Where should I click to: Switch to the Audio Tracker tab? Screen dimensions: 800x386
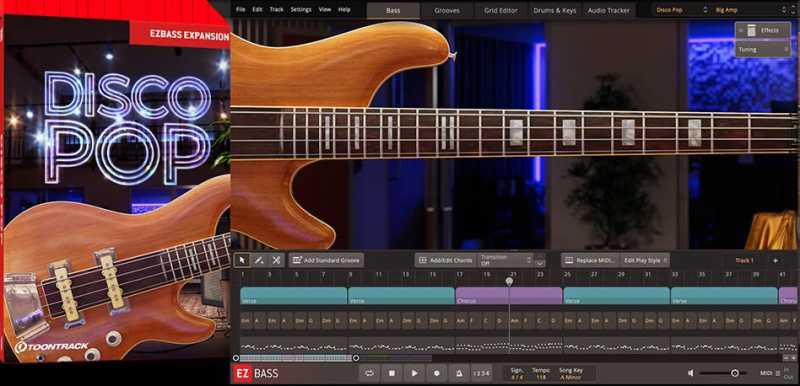(x=609, y=10)
